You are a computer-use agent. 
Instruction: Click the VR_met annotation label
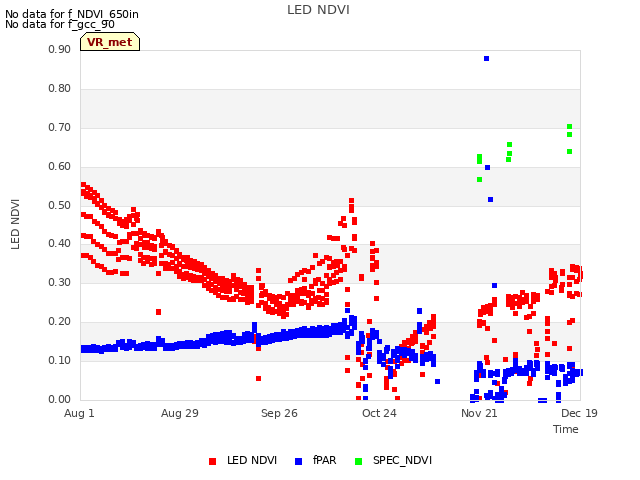(110, 42)
